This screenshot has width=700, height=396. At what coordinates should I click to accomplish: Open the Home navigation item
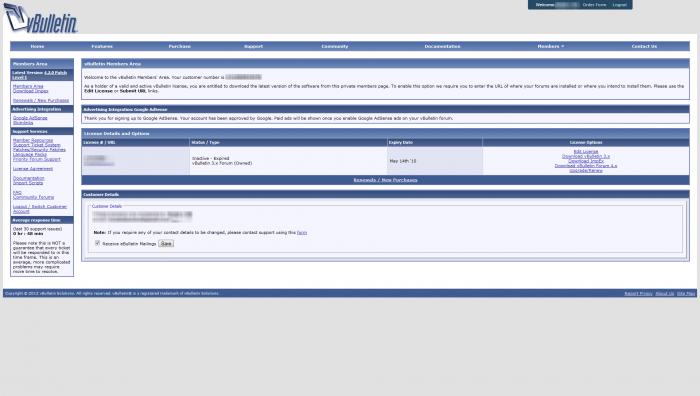click(37, 46)
